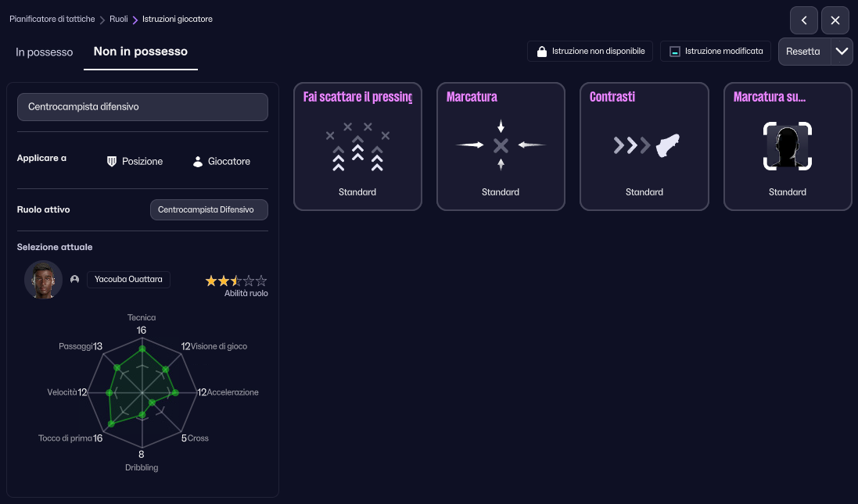Apply instructions to Giocatore
Viewport: 858px width, 504px height.
click(x=221, y=161)
